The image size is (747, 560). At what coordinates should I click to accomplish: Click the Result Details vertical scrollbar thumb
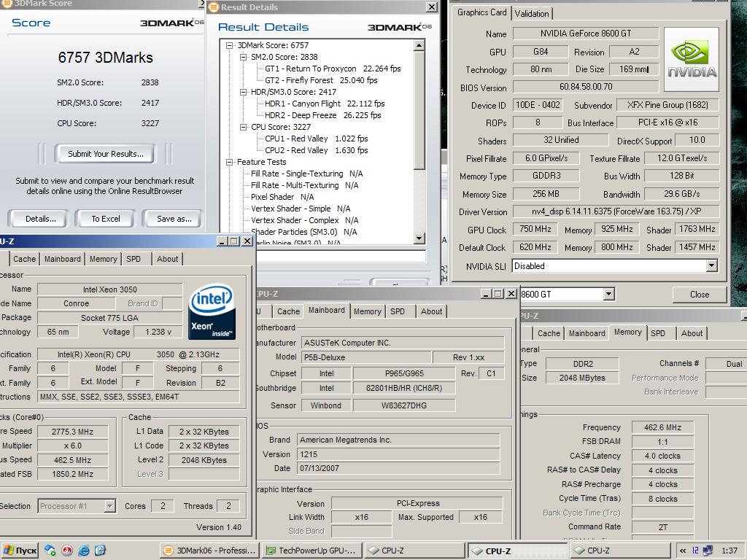(419, 110)
